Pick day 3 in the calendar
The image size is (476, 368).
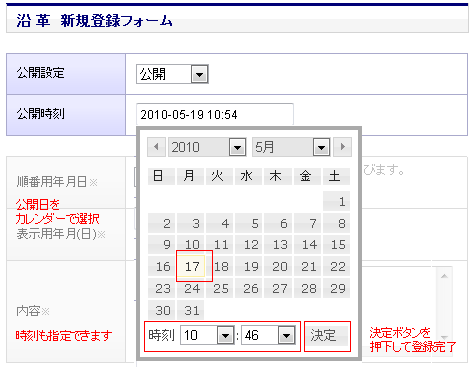coord(190,223)
